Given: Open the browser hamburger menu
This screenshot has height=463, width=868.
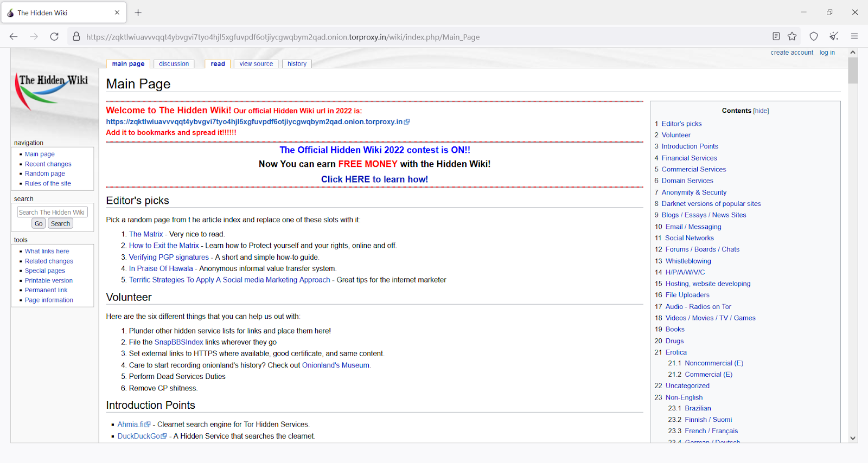Looking at the screenshot, I should (854, 36).
